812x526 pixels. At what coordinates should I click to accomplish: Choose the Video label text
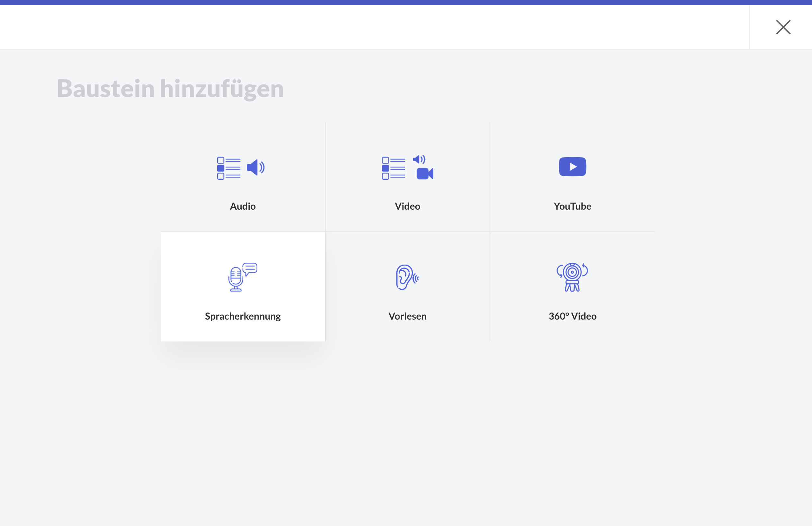point(407,206)
